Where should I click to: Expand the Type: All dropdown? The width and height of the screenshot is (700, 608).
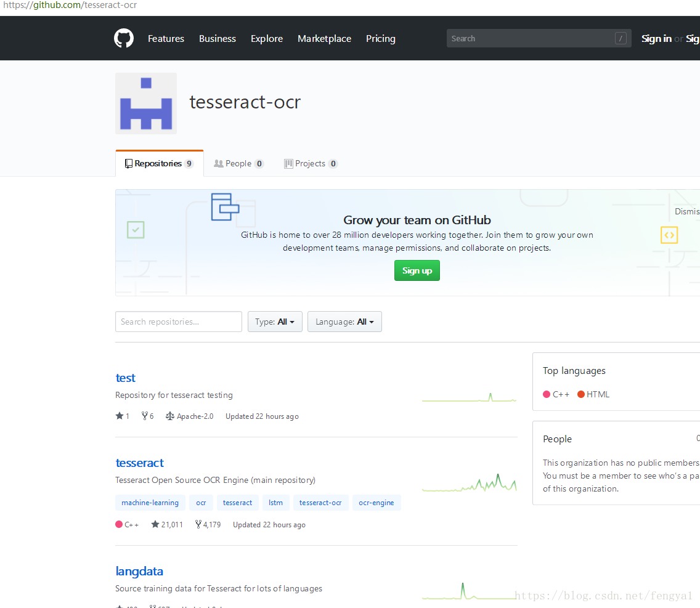(x=275, y=322)
